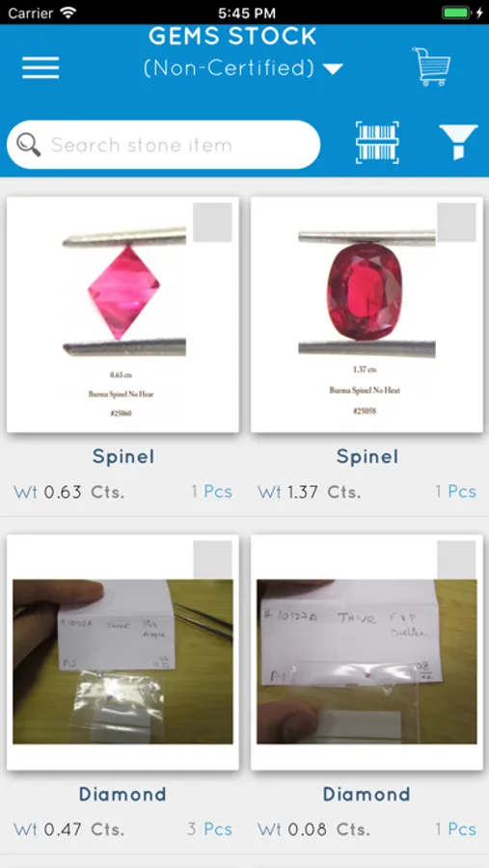Image resolution: width=489 pixels, height=868 pixels.
Task: Tap the battery indicator icon
Action: pos(460,13)
